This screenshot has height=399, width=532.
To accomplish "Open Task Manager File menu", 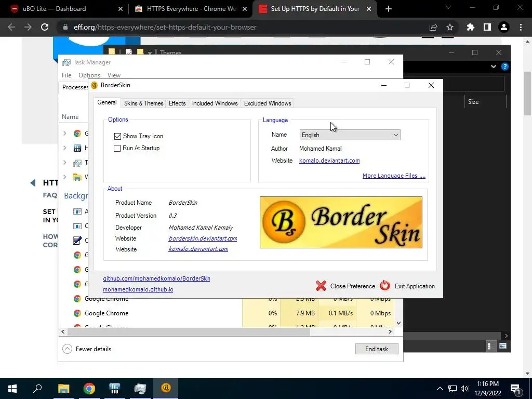I will pyautogui.click(x=66, y=75).
